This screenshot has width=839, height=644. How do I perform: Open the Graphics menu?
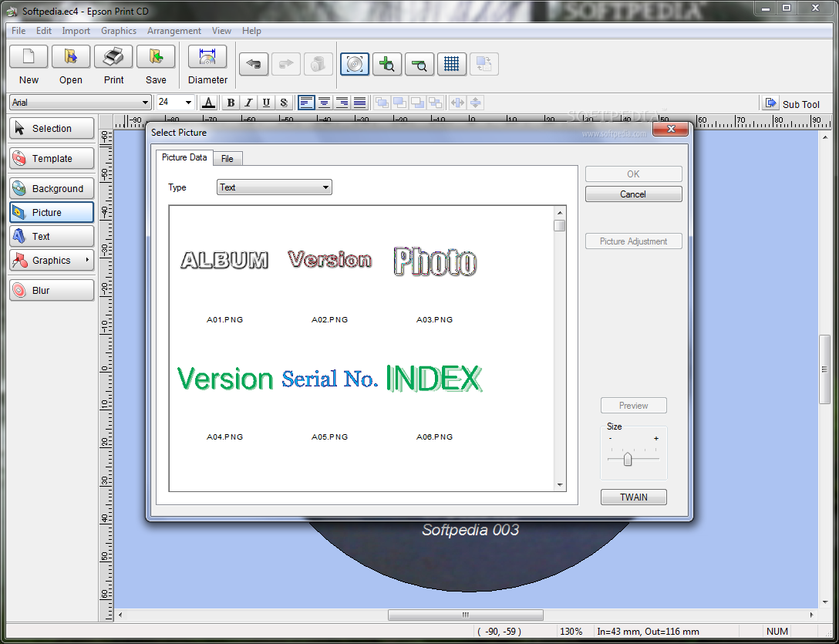click(x=119, y=31)
